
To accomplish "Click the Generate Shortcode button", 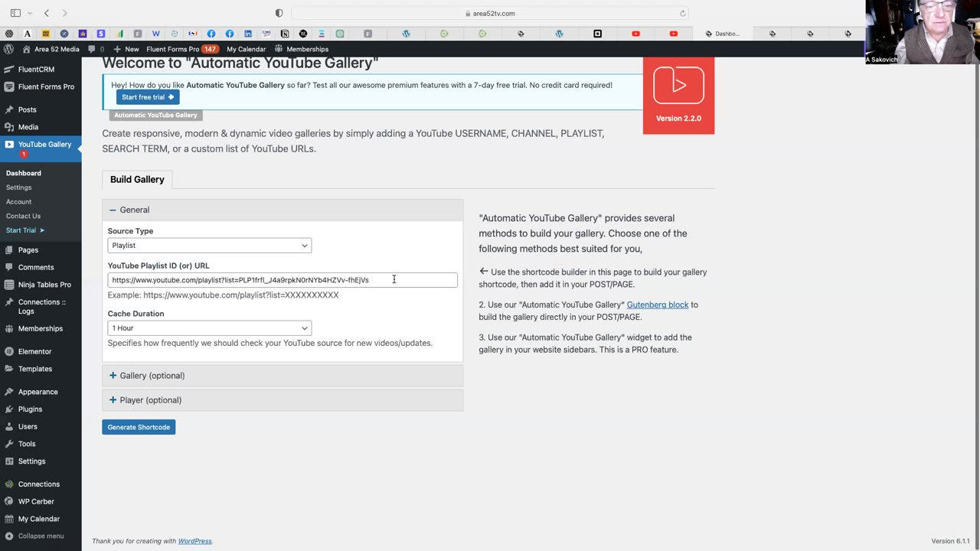I will click(139, 427).
